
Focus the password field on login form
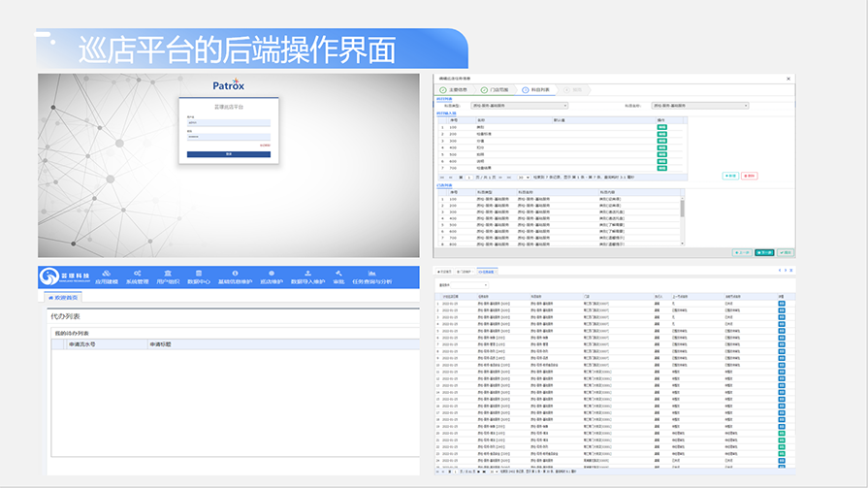click(x=229, y=136)
